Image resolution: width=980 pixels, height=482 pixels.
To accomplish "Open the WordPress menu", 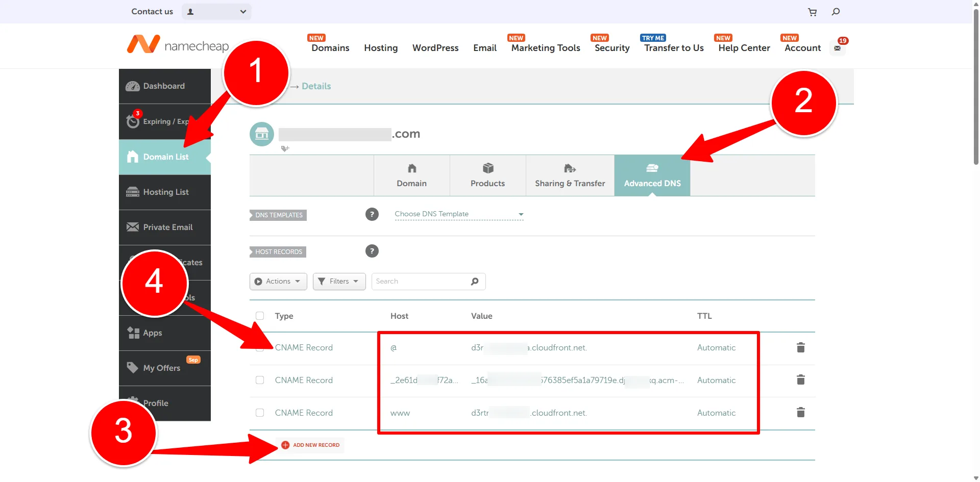I will click(435, 48).
